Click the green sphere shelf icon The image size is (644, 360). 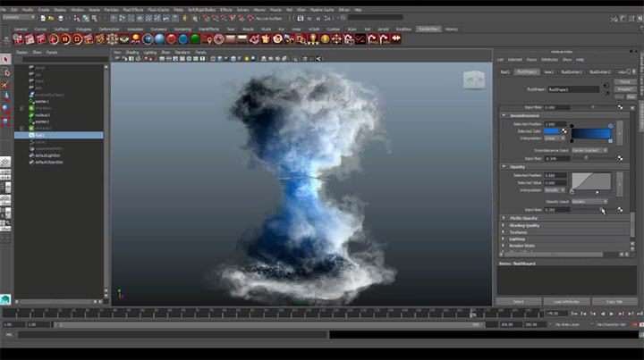coord(195,39)
